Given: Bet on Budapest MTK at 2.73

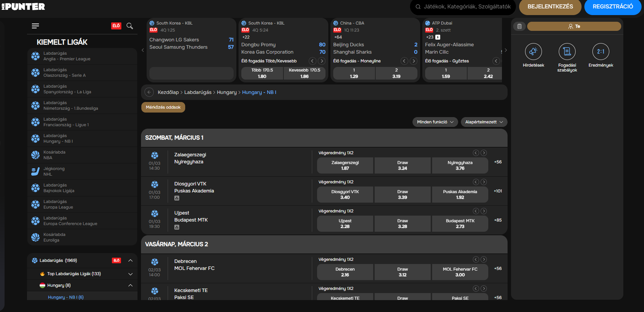Looking at the screenshot, I should pyautogui.click(x=460, y=224).
